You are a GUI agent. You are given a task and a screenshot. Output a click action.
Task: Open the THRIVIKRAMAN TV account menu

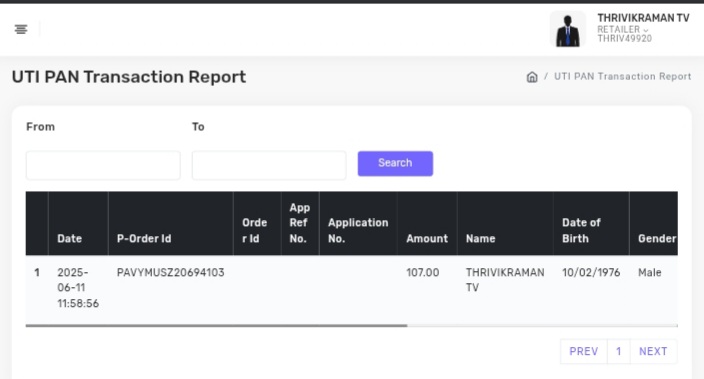[643, 18]
